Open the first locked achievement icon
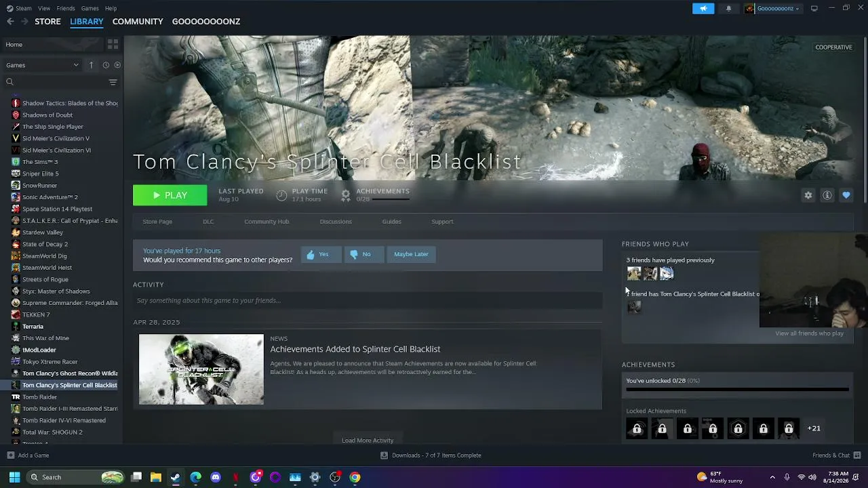This screenshot has height=488, width=868. (x=637, y=428)
